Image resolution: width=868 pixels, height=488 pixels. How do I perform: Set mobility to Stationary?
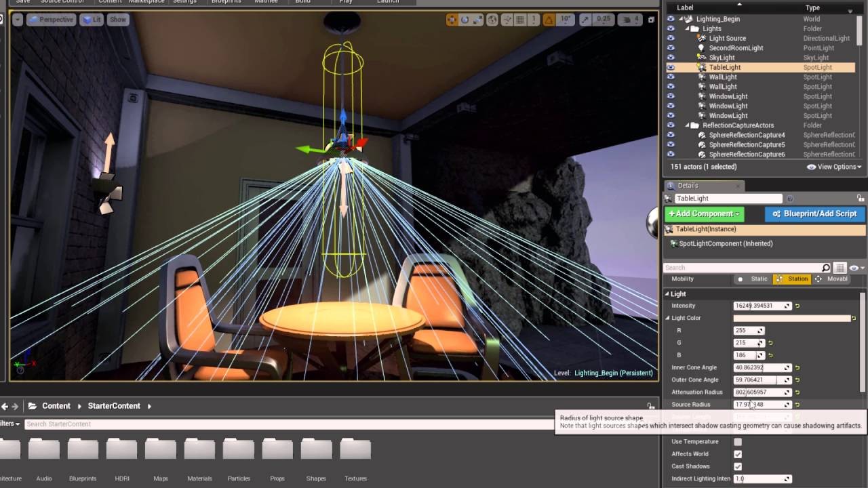pyautogui.click(x=792, y=279)
